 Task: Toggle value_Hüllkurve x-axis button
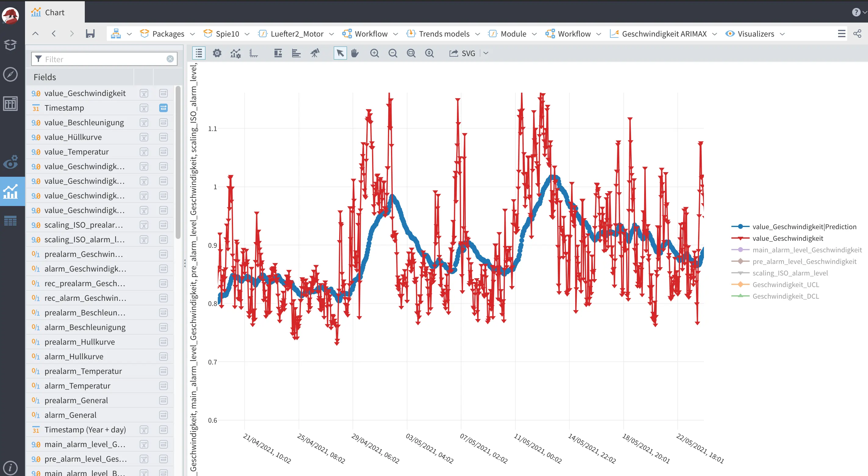pyautogui.click(x=144, y=137)
